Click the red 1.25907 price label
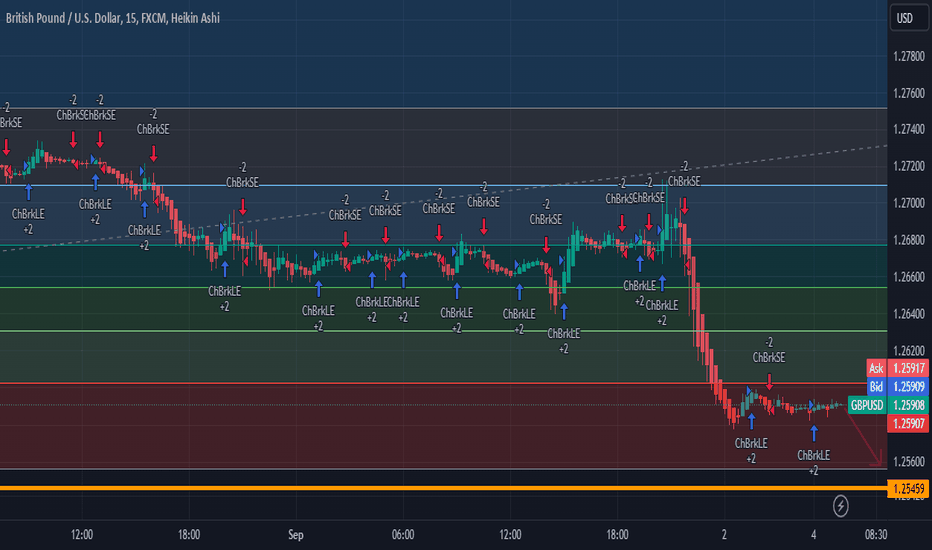 [908, 423]
